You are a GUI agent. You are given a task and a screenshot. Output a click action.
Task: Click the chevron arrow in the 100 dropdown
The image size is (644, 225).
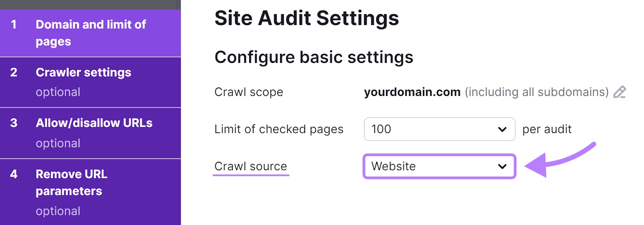[x=502, y=129]
